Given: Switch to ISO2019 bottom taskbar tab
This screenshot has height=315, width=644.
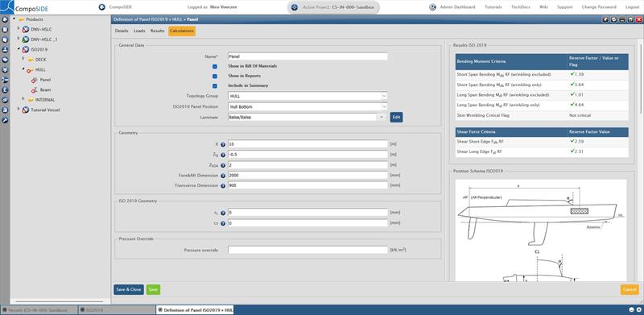Looking at the screenshot, I should point(116,310).
